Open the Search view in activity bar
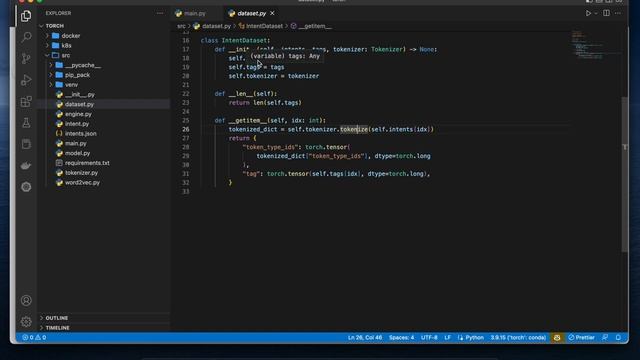The width and height of the screenshot is (640, 360). [26, 37]
